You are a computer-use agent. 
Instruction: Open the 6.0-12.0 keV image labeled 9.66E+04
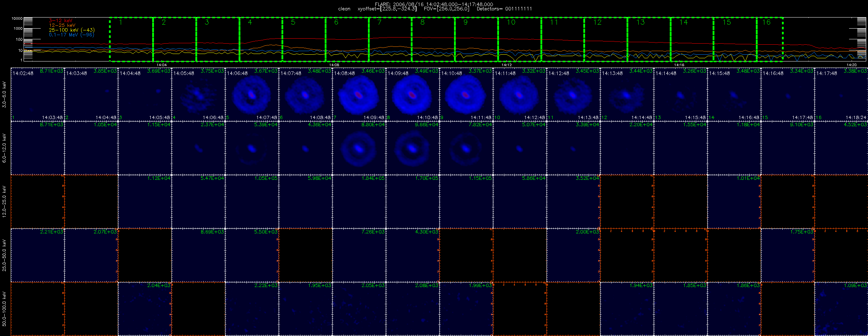click(x=413, y=148)
